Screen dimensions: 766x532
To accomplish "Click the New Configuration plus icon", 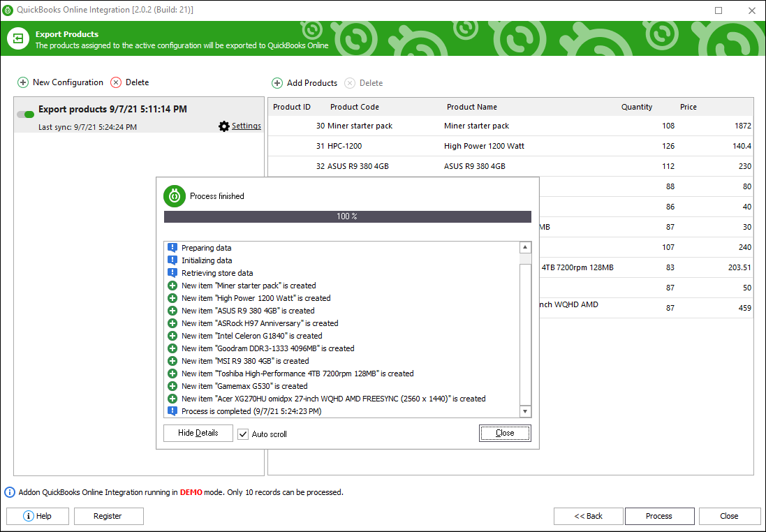I will [23, 82].
